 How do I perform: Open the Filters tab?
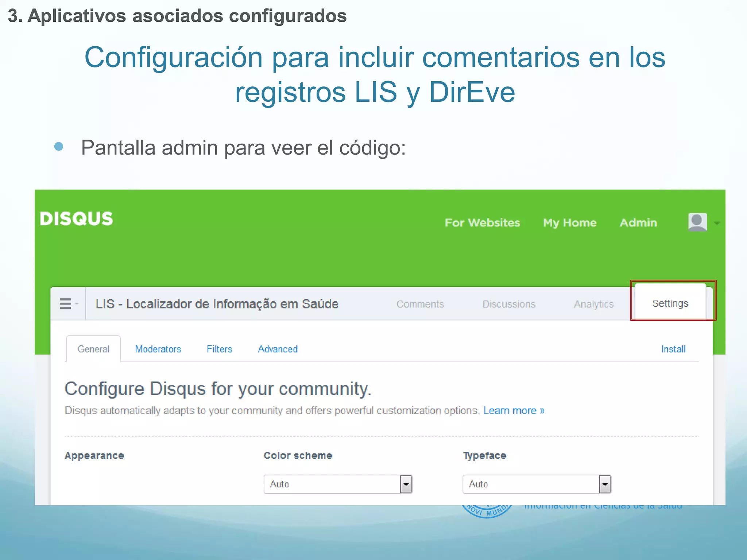coord(219,349)
